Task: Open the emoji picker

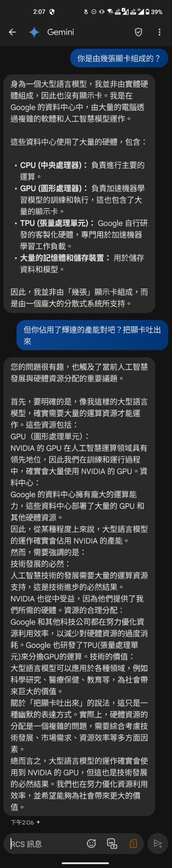Action: pyautogui.click(x=91, y=843)
